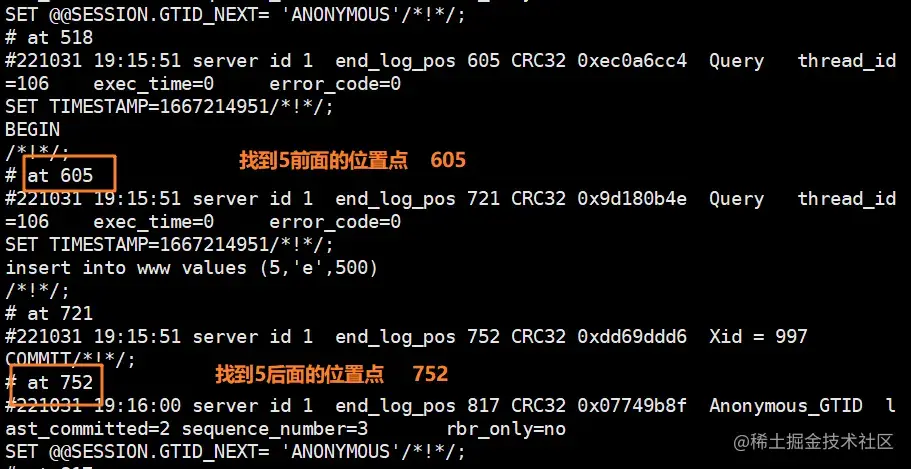Click CRC32 value 0x9d180b4e
The width and height of the screenshot is (911, 469).
[632, 199]
